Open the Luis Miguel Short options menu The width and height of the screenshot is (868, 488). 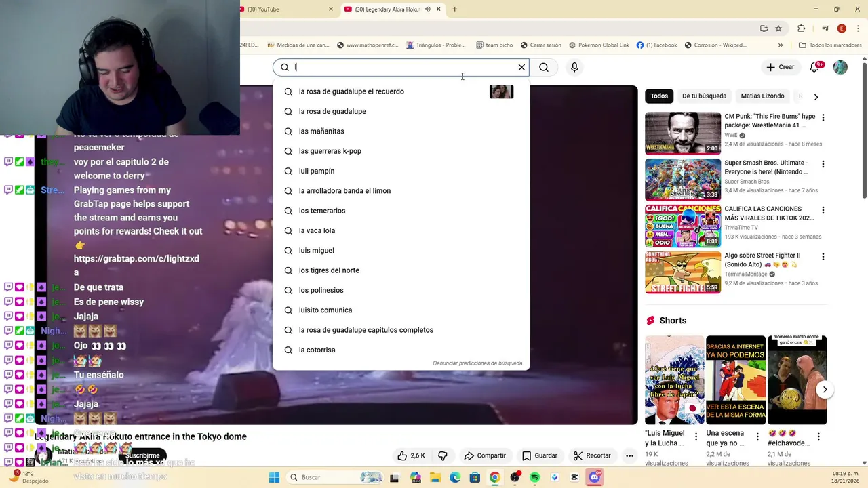coord(696,437)
